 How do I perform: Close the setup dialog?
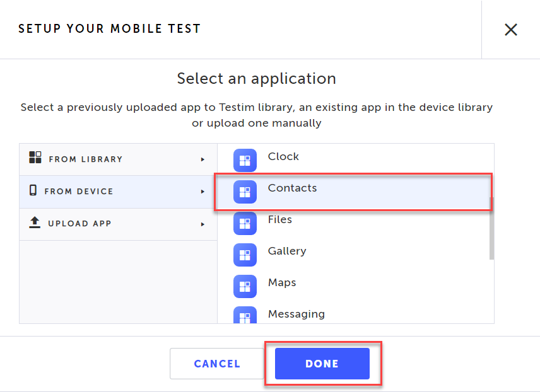click(510, 30)
